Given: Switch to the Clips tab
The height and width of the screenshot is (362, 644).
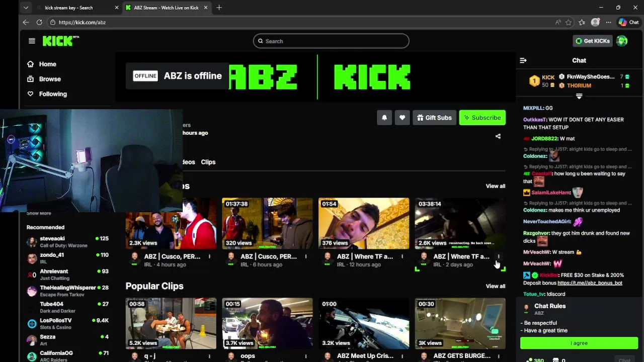Looking at the screenshot, I should [208, 162].
